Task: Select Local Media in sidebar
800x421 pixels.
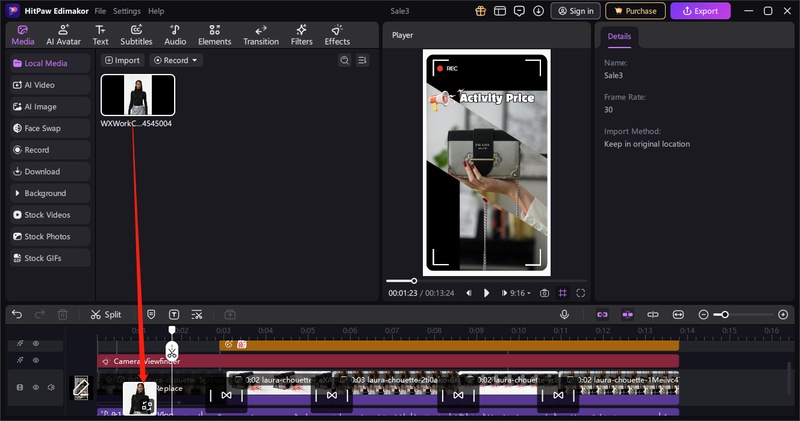Action: tap(50, 63)
